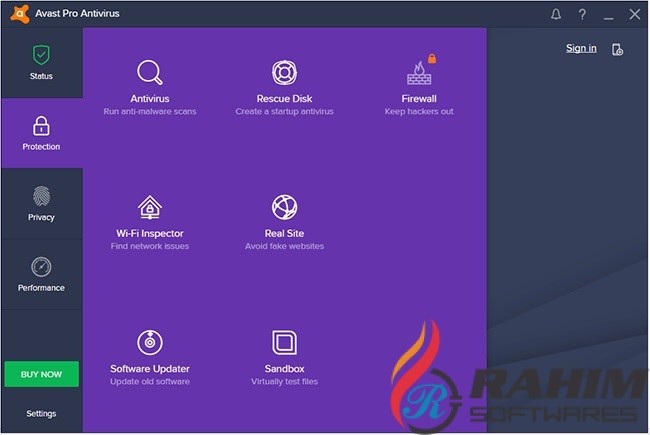Open the Real Site globe icon

pyautogui.click(x=284, y=207)
